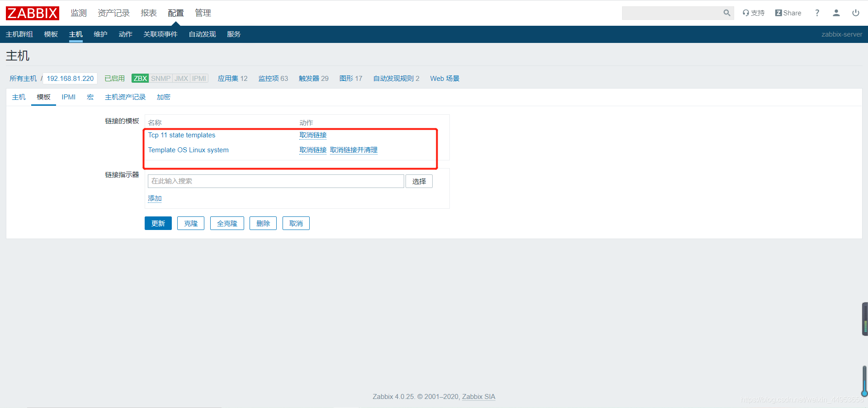Open 应用集 12 link
This screenshot has height=408, width=868.
pyautogui.click(x=233, y=78)
